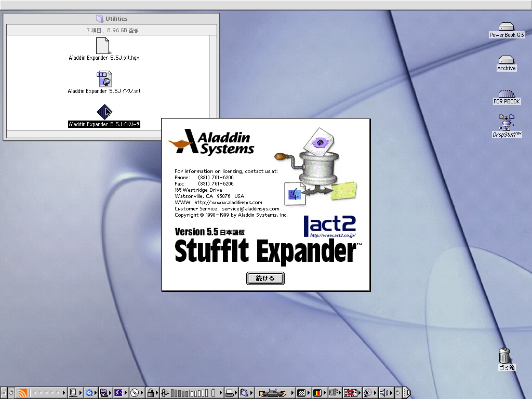Click the service@aladdinsys.com email text

(250, 209)
